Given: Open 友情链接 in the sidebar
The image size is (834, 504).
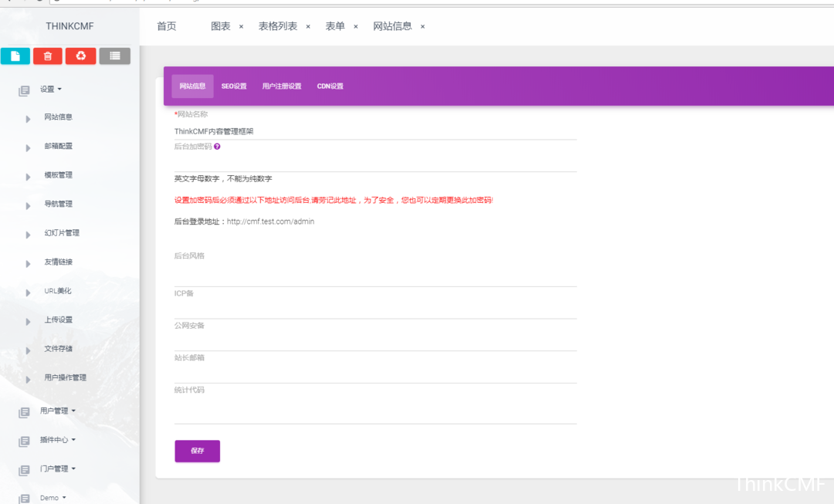Looking at the screenshot, I should coord(59,262).
